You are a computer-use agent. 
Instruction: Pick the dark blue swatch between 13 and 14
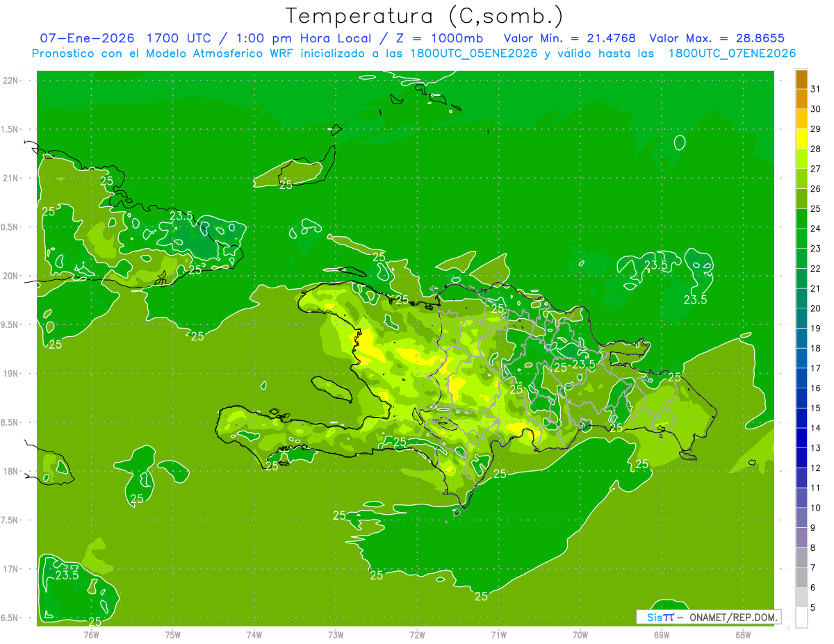801,438
